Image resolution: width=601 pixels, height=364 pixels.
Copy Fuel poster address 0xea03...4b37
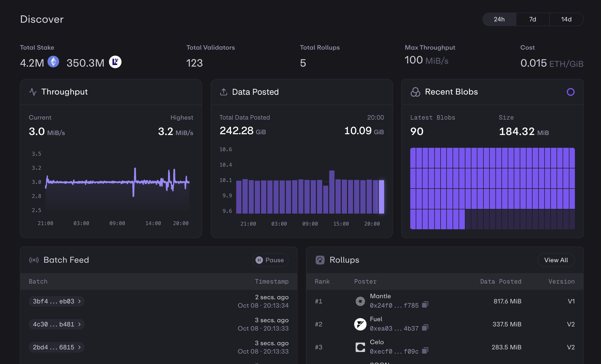point(425,328)
